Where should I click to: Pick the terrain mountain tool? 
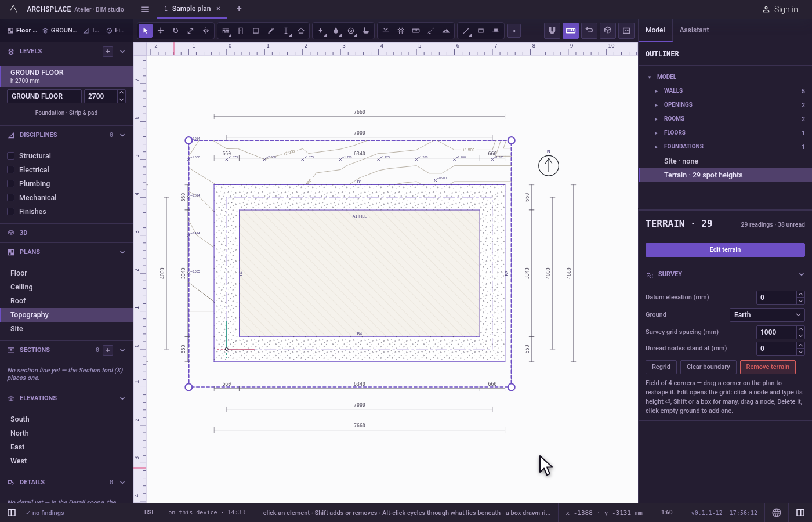[446, 31]
